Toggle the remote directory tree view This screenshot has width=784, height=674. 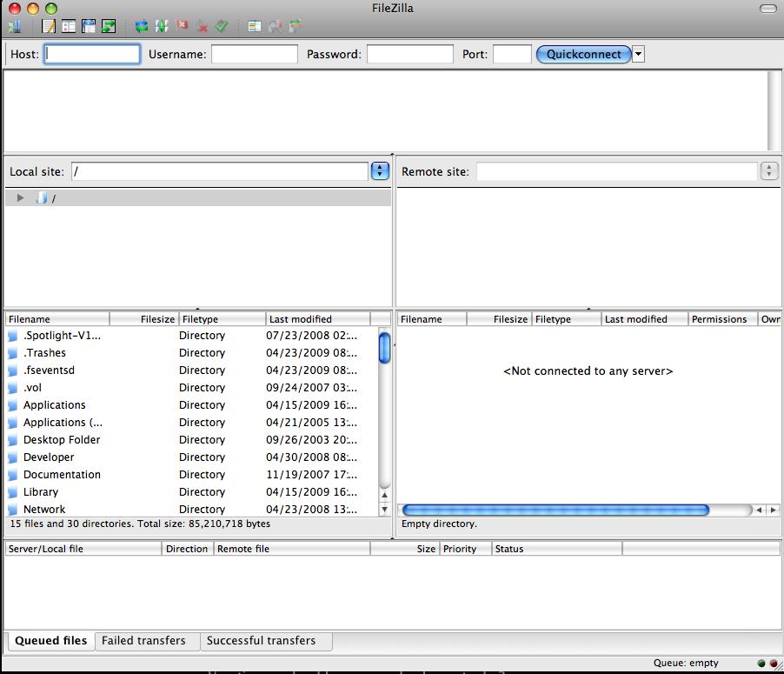(x=89, y=26)
